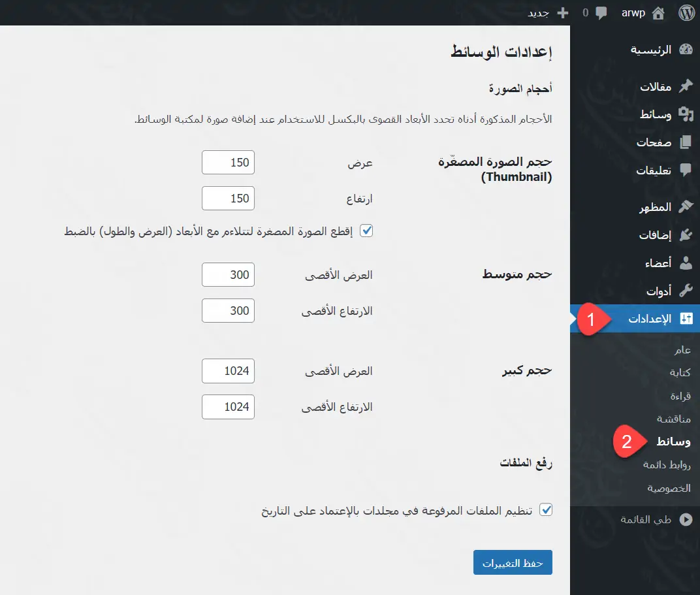Click the thumbnail width input field

228,163
